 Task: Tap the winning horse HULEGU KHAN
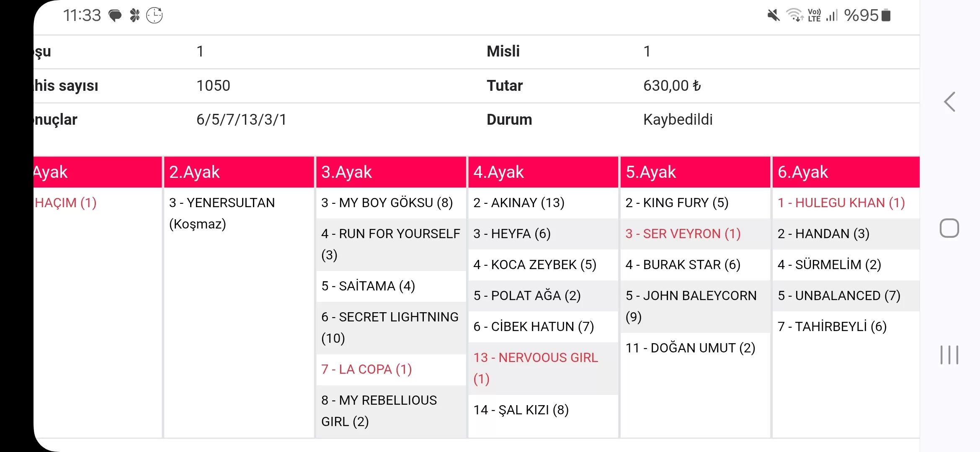841,203
